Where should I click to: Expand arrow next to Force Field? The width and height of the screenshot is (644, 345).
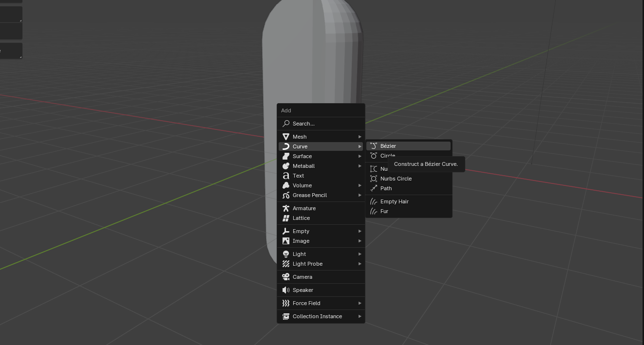point(360,303)
